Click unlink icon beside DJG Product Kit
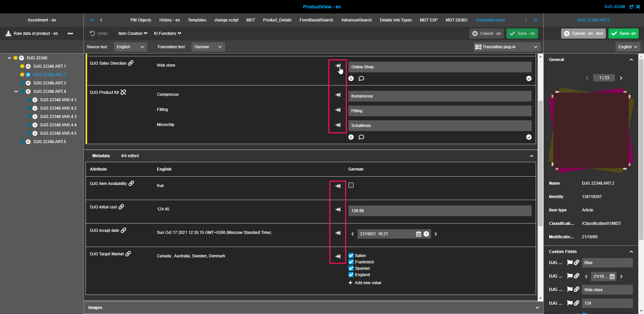The height and width of the screenshot is (314, 644). [123, 92]
